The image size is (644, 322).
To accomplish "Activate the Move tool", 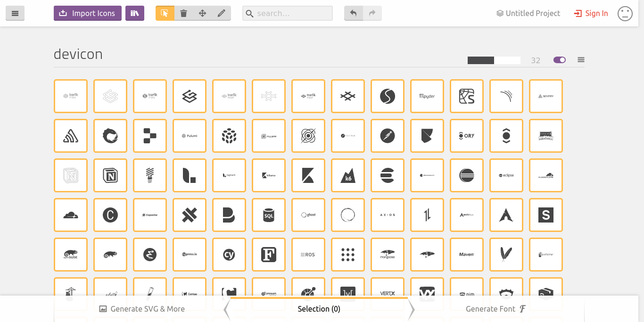I will pos(203,13).
